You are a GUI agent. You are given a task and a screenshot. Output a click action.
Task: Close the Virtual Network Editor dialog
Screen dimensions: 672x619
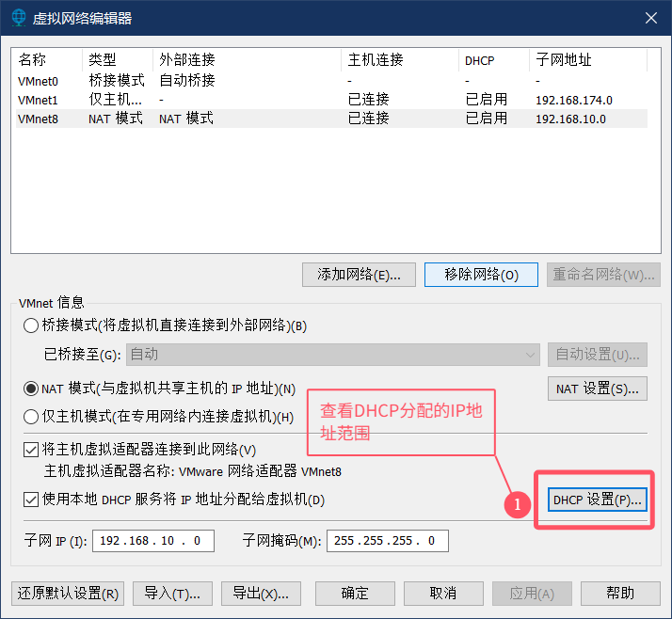(x=649, y=18)
